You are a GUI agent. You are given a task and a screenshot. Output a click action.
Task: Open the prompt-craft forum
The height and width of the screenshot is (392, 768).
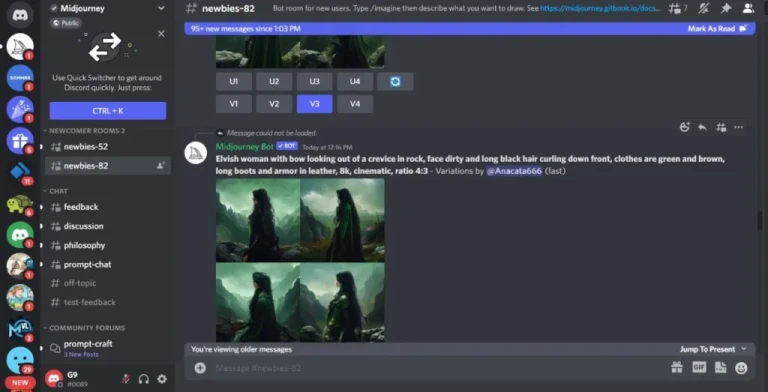[x=108, y=348]
